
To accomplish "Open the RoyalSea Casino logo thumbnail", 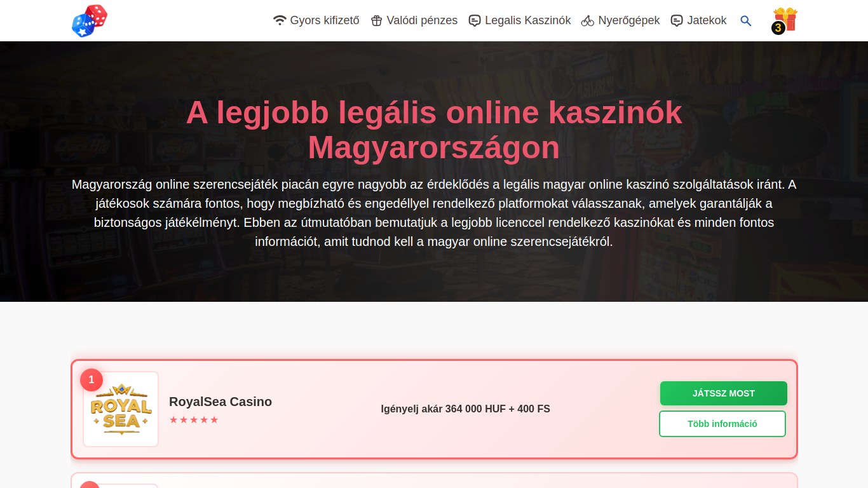I will click(x=121, y=409).
